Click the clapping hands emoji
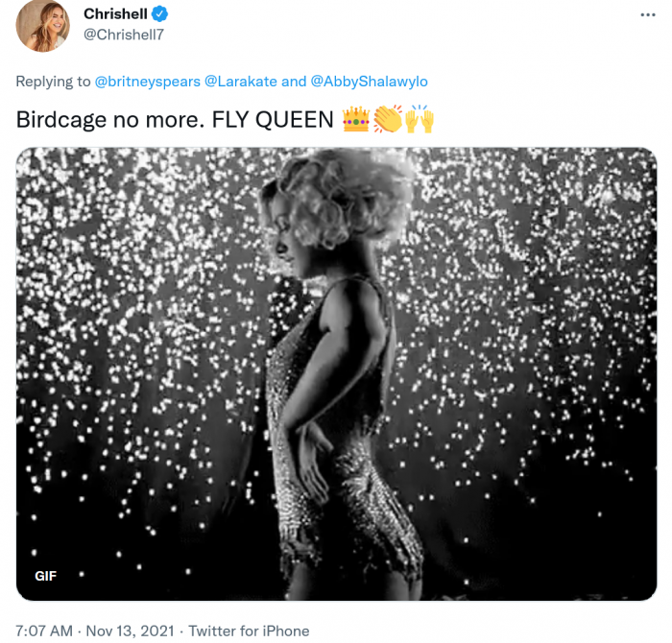Screen dimensions: 672x643 click(388, 120)
